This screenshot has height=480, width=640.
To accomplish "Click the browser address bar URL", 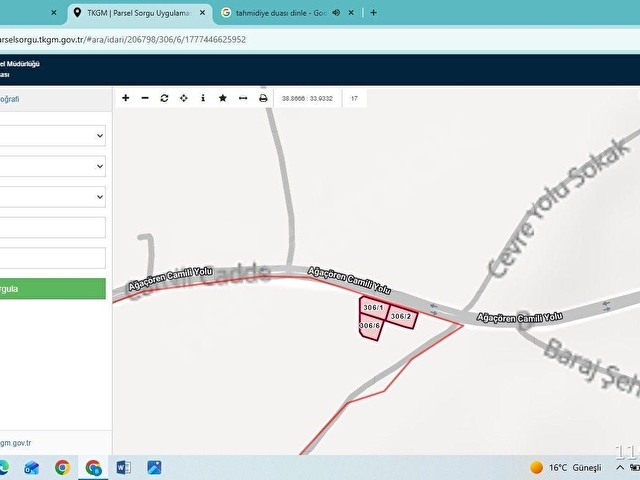I will [x=122, y=40].
